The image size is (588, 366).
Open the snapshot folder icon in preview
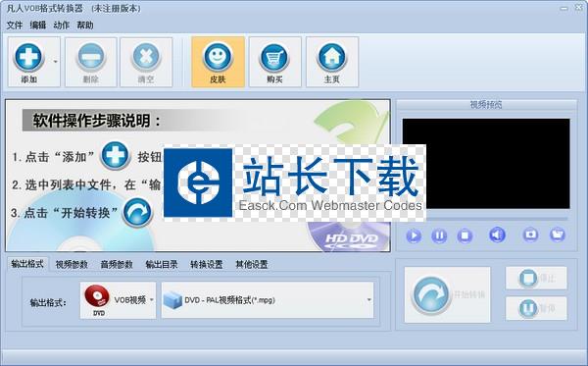(x=558, y=235)
